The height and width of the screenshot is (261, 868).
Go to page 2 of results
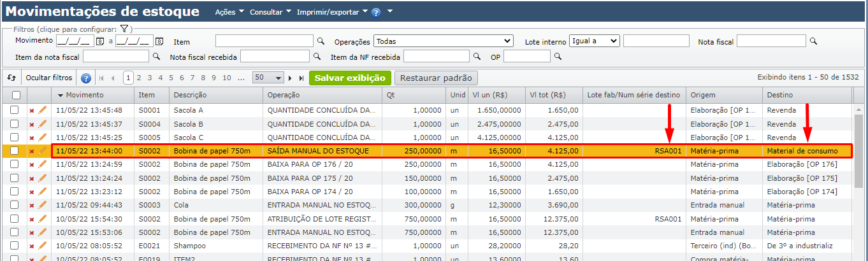pyautogui.click(x=140, y=78)
